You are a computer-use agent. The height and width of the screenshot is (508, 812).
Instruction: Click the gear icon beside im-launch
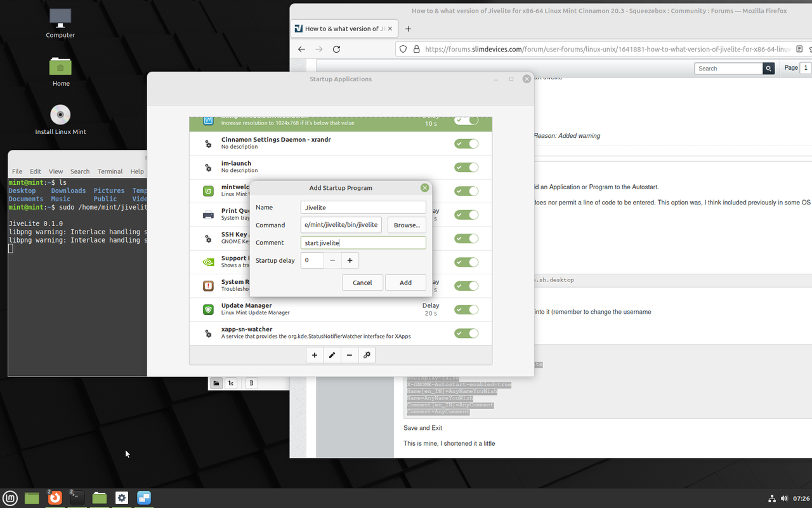pyautogui.click(x=208, y=168)
